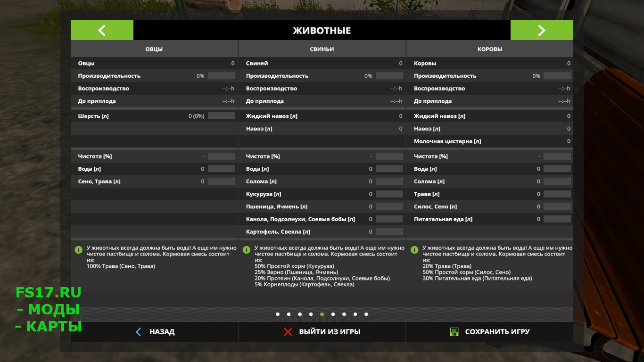The height and width of the screenshot is (362, 644).
Task: Click the СВИНЬИ column header
Action: (x=322, y=49)
